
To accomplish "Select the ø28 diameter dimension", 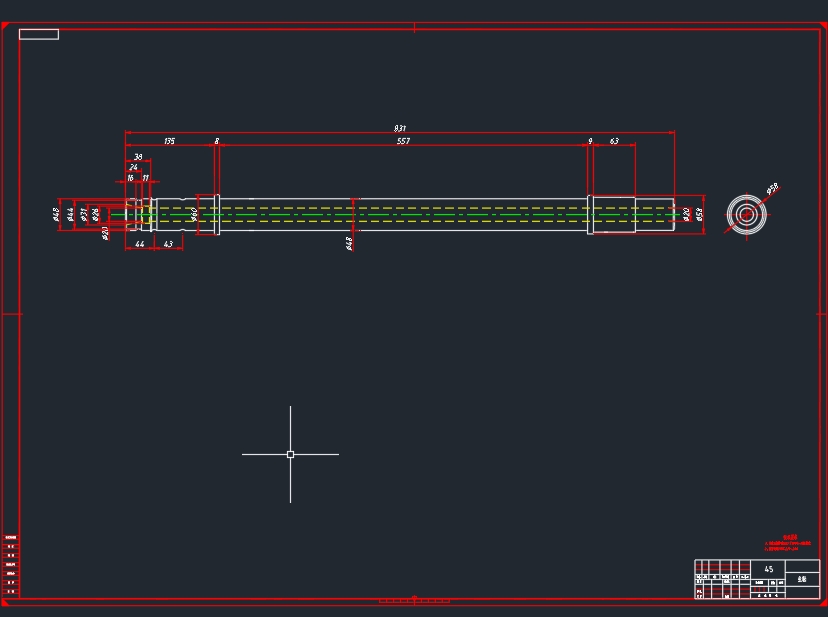I will coord(95,214).
